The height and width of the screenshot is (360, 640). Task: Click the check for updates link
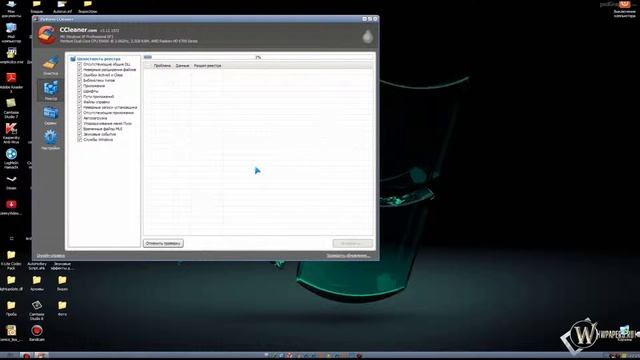point(348,256)
